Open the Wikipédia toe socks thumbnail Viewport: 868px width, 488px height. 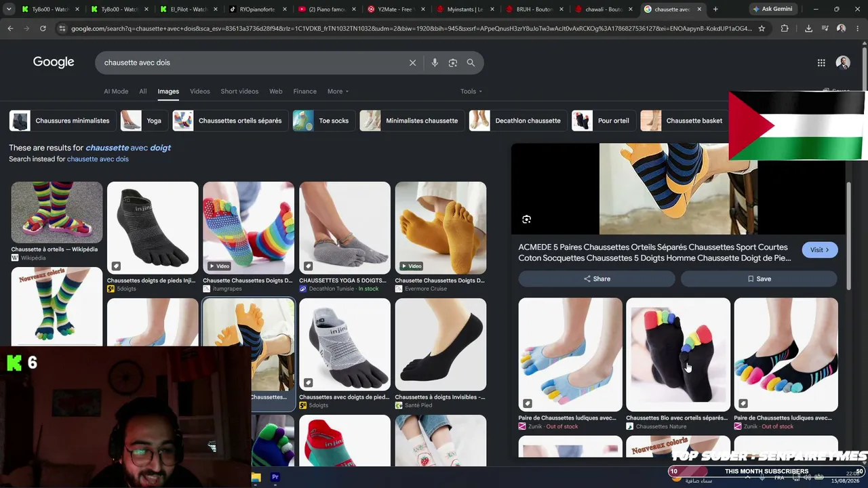[x=57, y=212]
